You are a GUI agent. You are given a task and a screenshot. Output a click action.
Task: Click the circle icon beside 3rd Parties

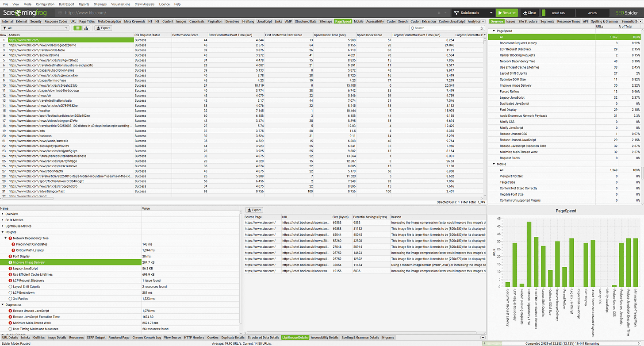[10, 299]
